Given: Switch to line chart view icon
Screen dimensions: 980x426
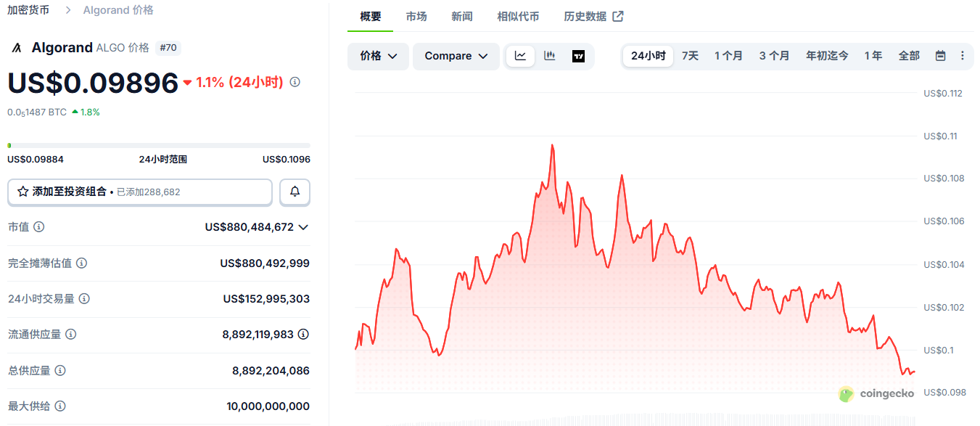Looking at the screenshot, I should [520, 56].
